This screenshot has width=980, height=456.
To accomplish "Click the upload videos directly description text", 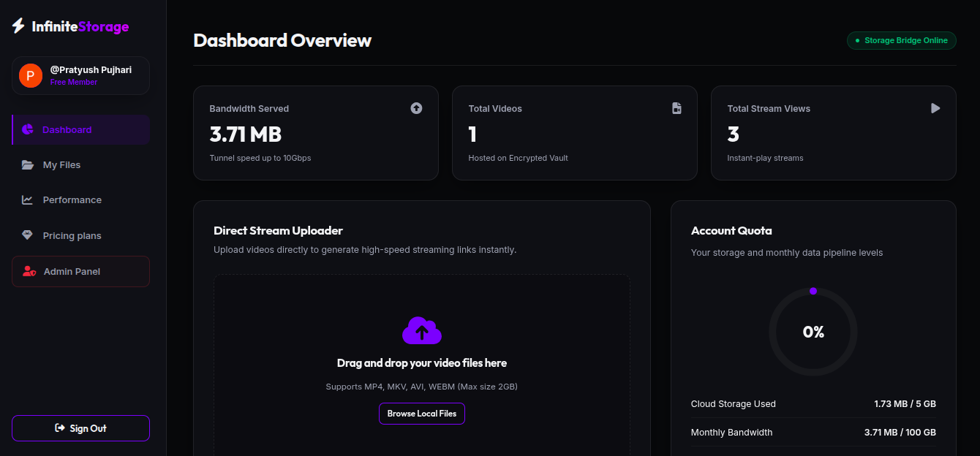I will [365, 250].
